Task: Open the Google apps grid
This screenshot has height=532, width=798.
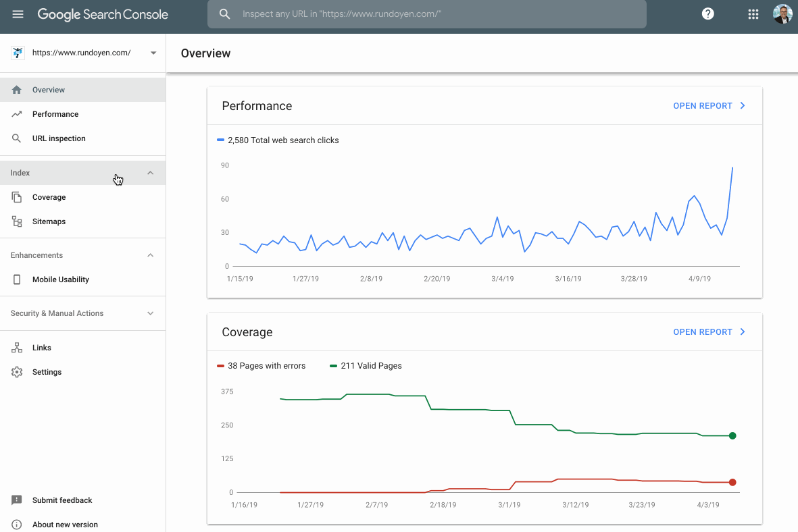Action: tap(753, 14)
